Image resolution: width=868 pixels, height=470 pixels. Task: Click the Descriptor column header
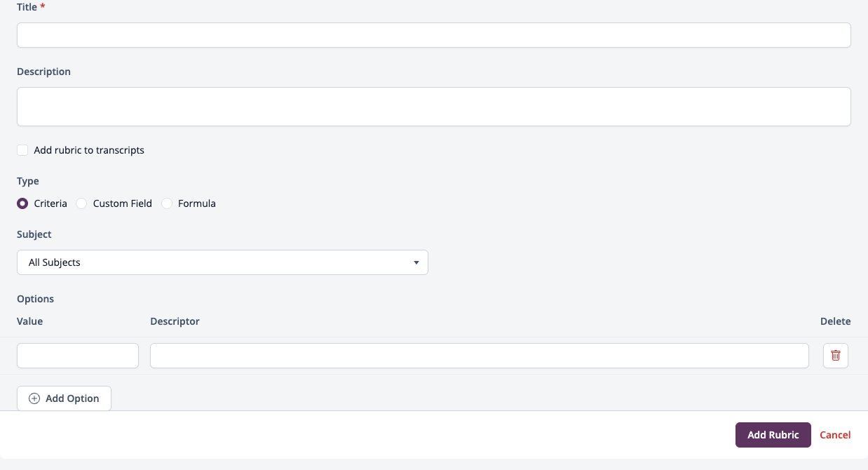coord(175,321)
